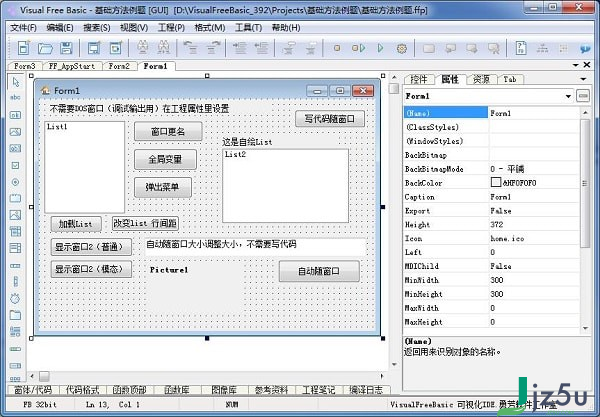600x417 pixels.
Task: Click the properties list scroll-up arrow
Action: [x=585, y=112]
